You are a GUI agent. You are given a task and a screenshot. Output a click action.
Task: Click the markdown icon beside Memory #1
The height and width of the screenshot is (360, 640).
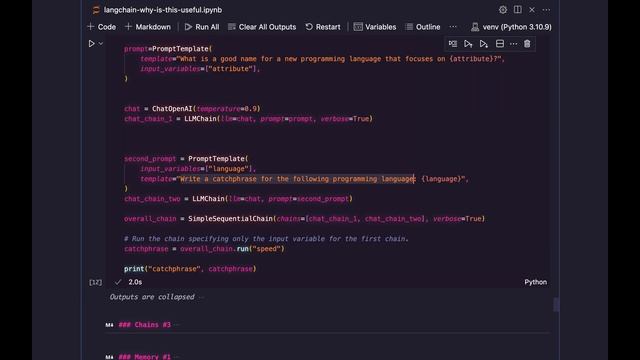click(109, 357)
